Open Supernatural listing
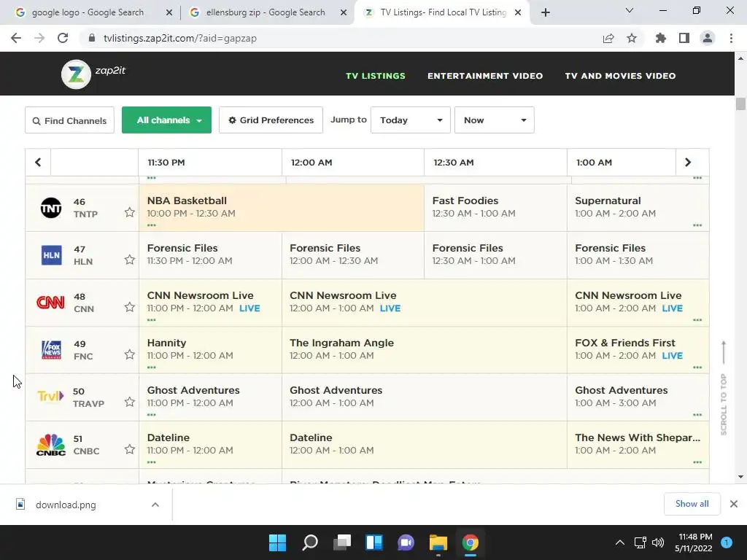The width and height of the screenshot is (747, 560). pyautogui.click(x=638, y=208)
